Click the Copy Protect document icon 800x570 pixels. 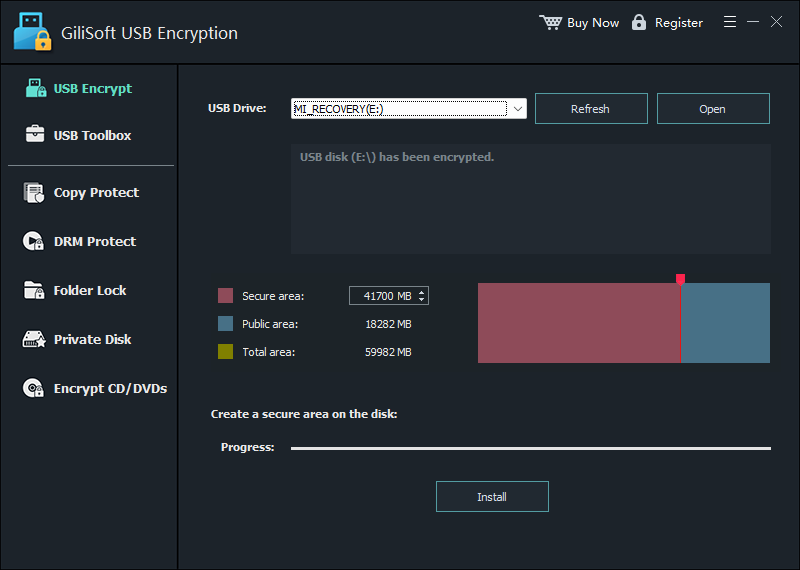click(x=34, y=192)
